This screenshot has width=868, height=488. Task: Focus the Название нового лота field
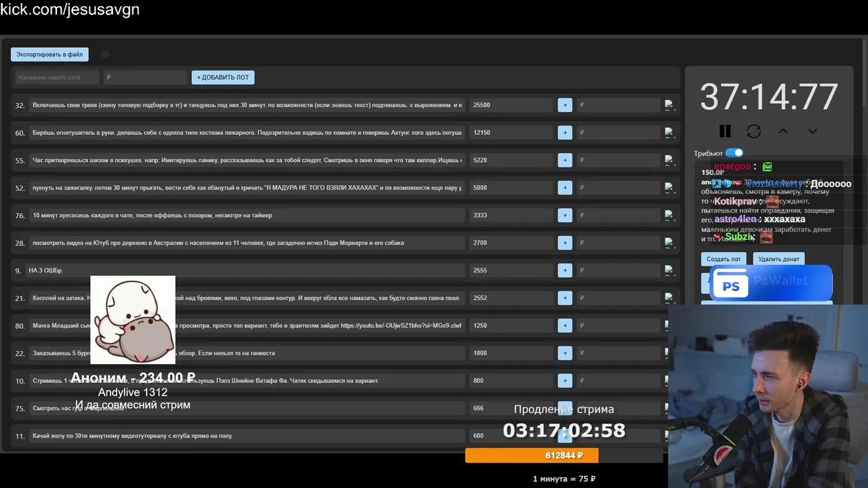point(57,77)
